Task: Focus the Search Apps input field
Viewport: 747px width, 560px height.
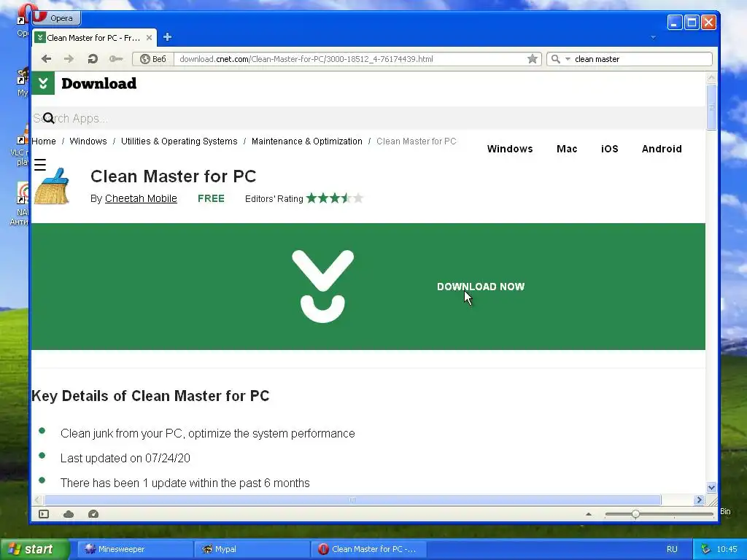Action: click(x=368, y=118)
